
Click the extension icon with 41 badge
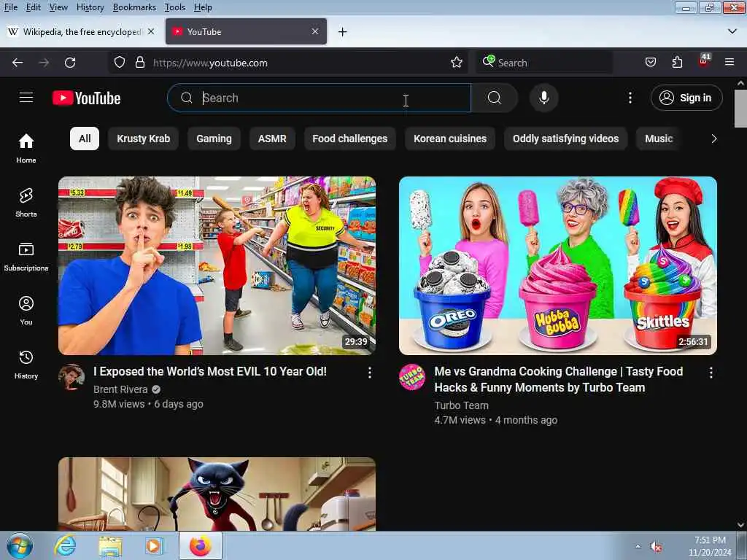[x=704, y=61]
